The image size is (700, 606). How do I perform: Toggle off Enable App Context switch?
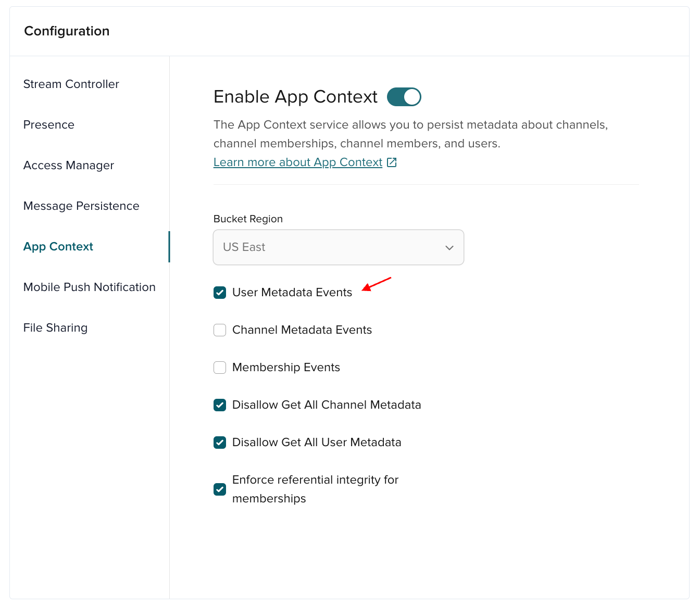pyautogui.click(x=404, y=97)
